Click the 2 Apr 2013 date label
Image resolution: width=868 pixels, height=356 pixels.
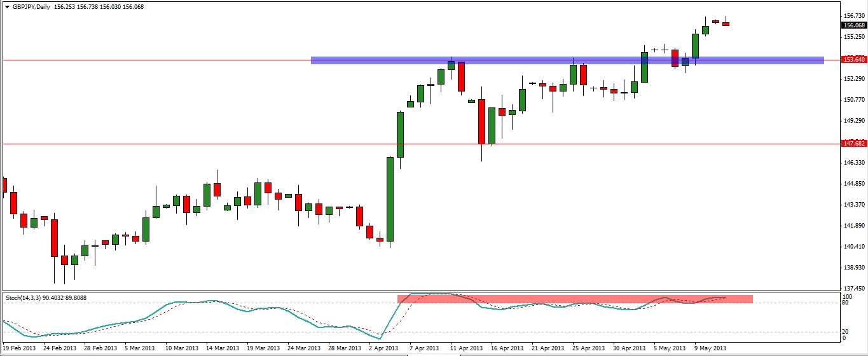(383, 348)
